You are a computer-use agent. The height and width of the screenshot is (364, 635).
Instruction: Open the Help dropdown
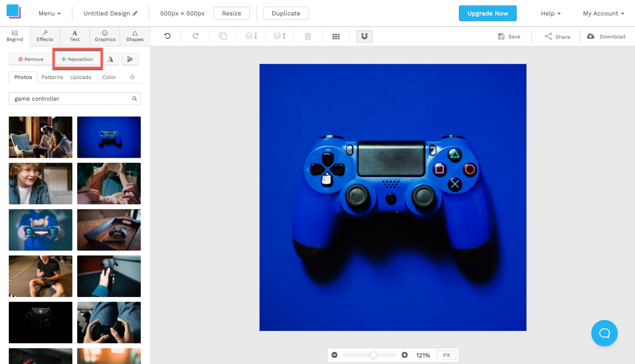551,13
